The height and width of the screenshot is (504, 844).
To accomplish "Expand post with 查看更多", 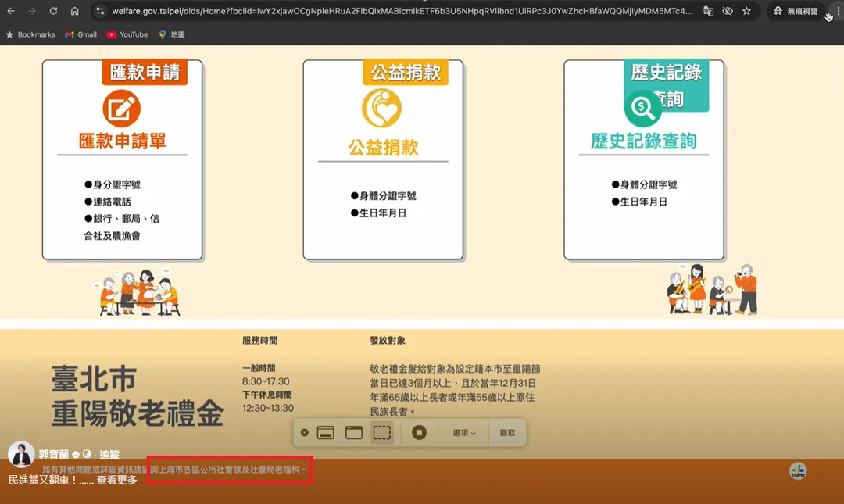I will (x=116, y=480).
